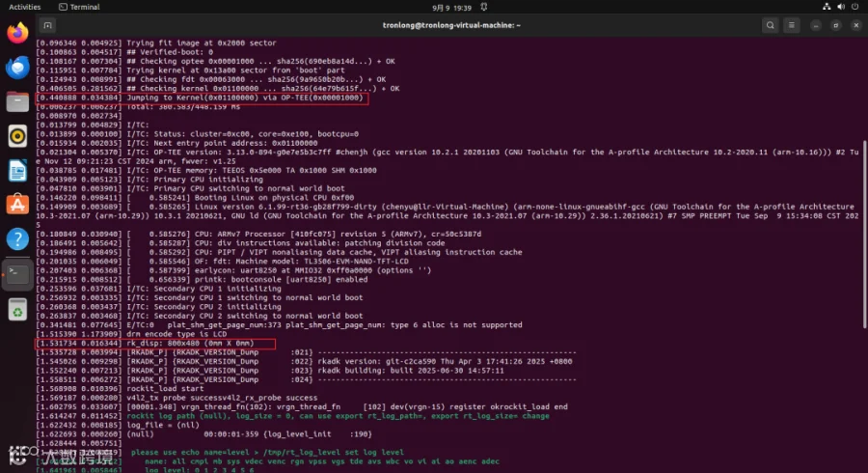Minimize the terminal window
The image size is (868, 473).
815,25
